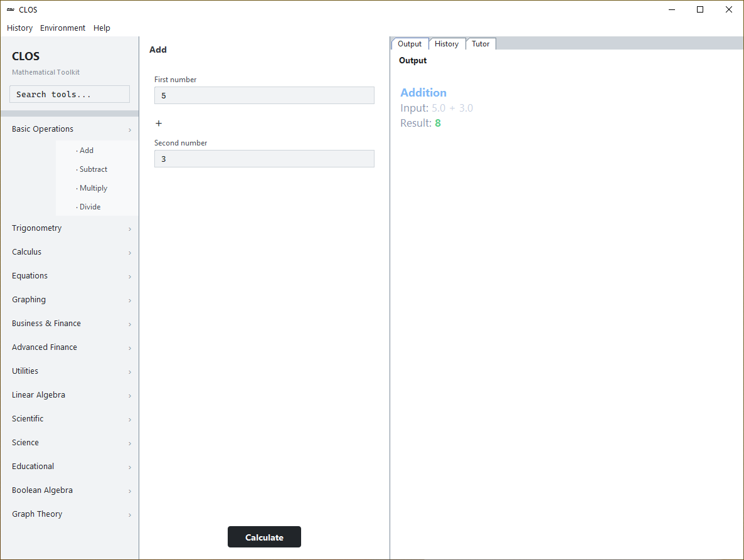Expand the Utilities category
744x560 pixels.
tap(70, 371)
